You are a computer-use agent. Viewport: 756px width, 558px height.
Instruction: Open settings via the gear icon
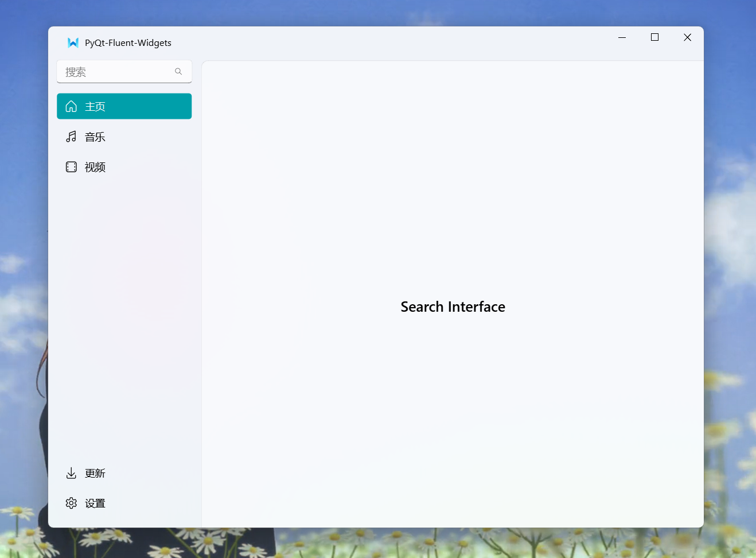point(71,503)
